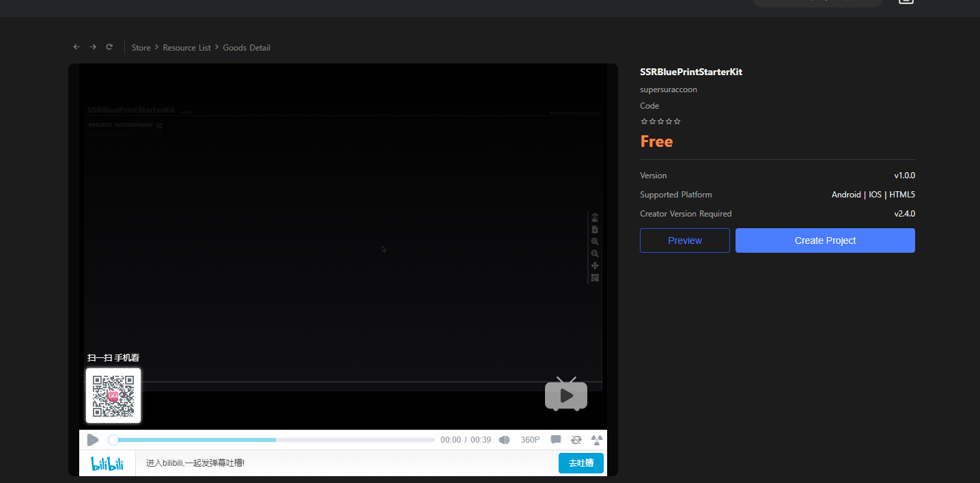Click the flask icon in video toolbar

coord(595,218)
